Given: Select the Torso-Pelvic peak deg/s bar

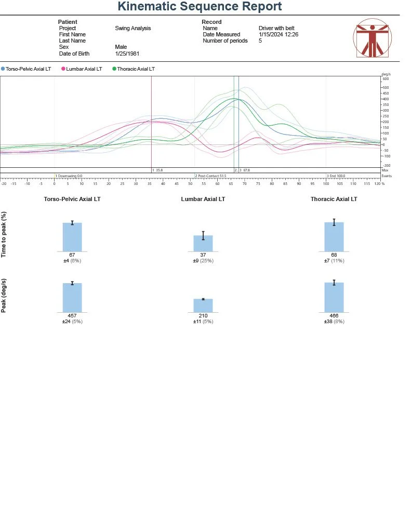Looking at the screenshot, I should [x=72, y=298].
